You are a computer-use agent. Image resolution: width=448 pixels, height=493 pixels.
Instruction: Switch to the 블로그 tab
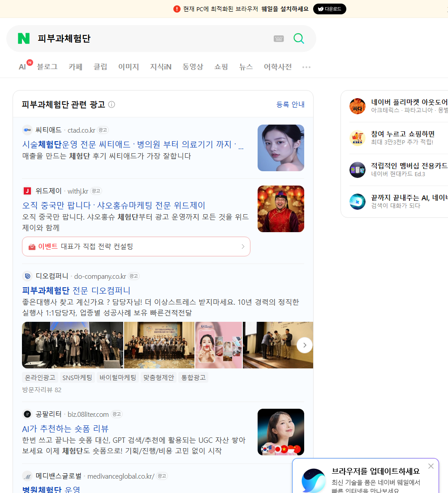tap(47, 67)
